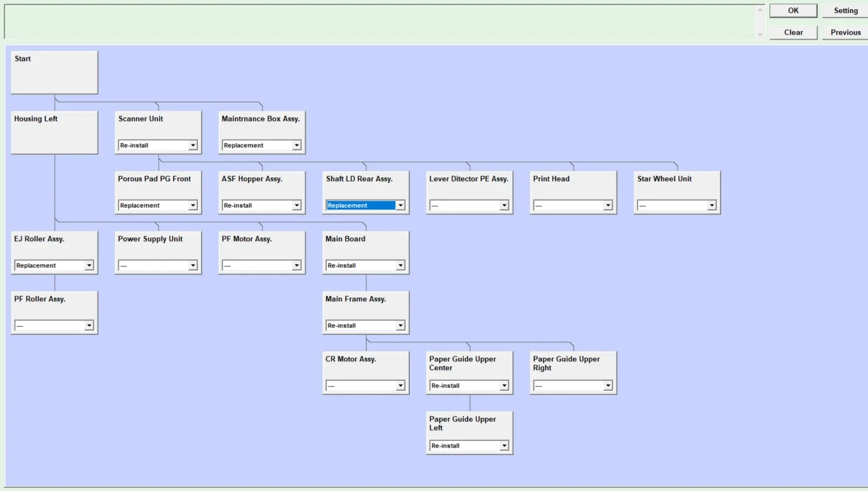Click the message area scroll up arrow
The width and height of the screenshot is (868, 491).
pyautogui.click(x=760, y=10)
